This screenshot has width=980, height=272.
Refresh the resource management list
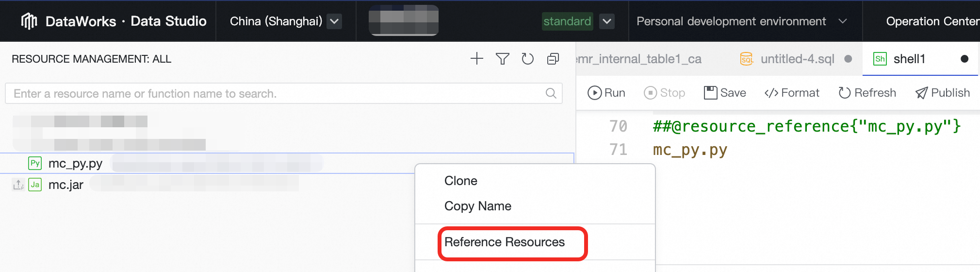coord(527,59)
